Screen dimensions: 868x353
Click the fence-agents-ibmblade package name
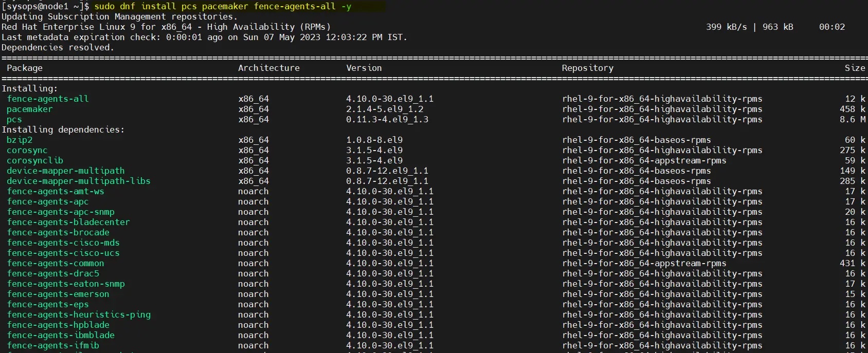[60, 335]
